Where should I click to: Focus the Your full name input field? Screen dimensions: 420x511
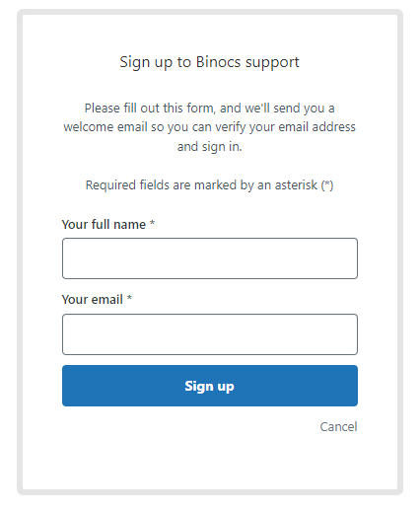pos(210,258)
